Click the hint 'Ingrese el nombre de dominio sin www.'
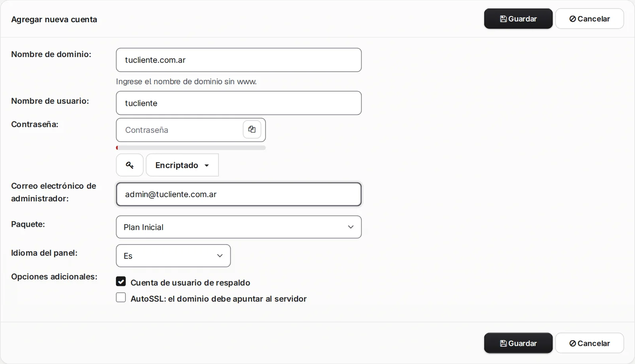635x364 pixels. point(186,81)
